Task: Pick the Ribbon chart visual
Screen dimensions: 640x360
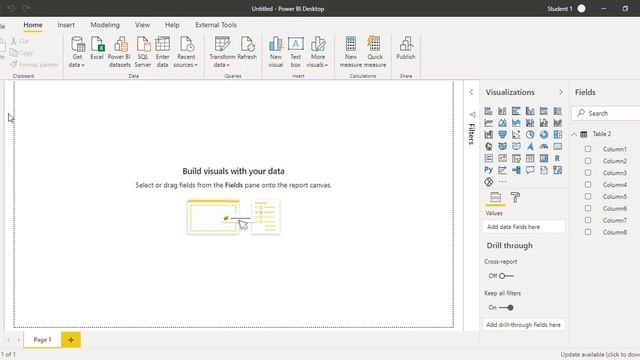Action: (558, 122)
